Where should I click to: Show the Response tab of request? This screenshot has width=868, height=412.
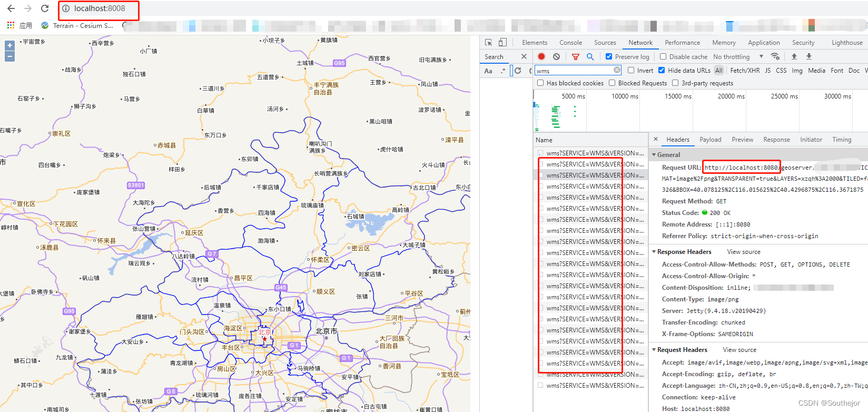tap(776, 140)
